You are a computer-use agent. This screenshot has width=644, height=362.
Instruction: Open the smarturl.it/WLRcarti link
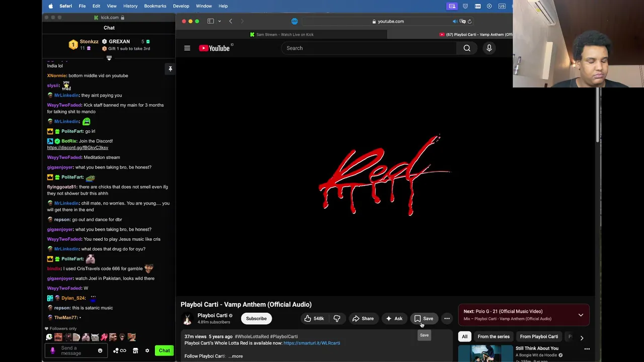(x=311, y=343)
